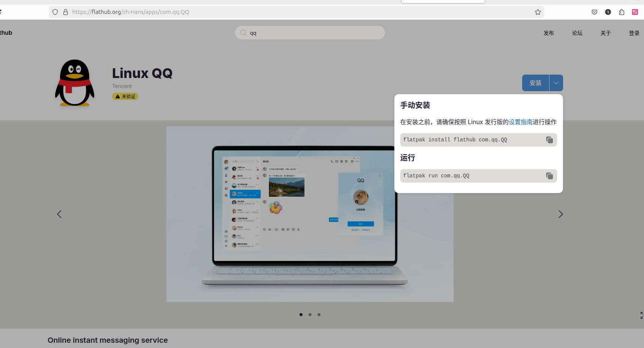Click the 'flatpak install flathub com.qq.QQ' text
The height and width of the screenshot is (348, 644).
click(x=455, y=140)
